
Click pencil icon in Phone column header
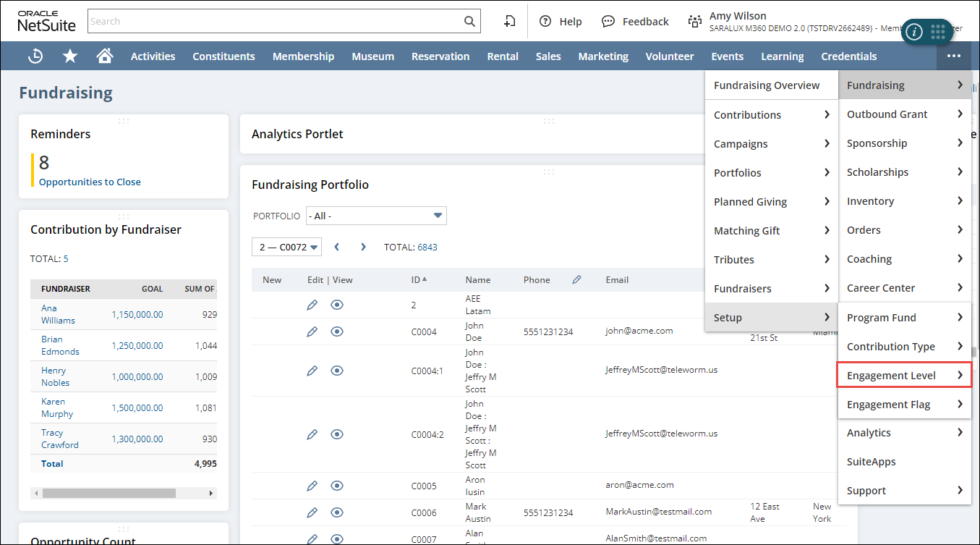point(576,280)
